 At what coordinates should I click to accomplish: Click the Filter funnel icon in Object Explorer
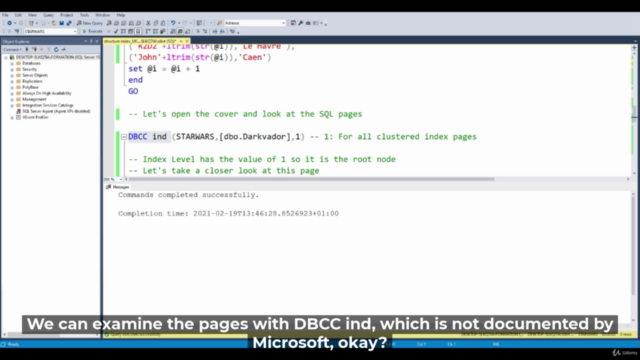pos(49,49)
